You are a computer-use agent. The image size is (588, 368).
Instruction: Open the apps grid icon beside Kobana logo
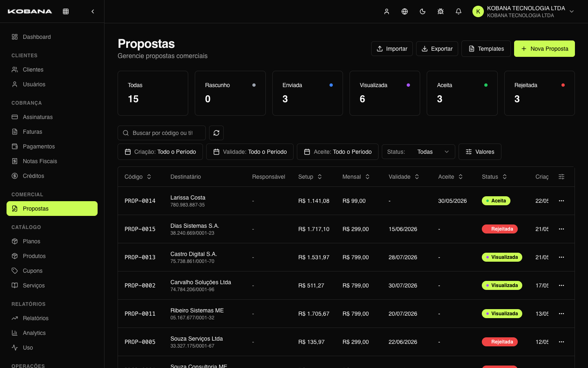tap(66, 11)
